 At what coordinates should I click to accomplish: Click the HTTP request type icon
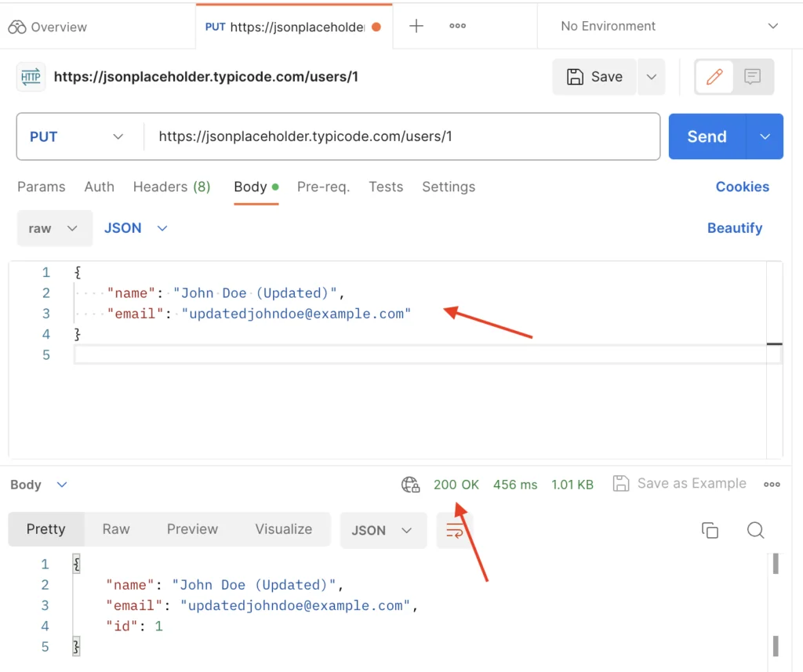31,77
